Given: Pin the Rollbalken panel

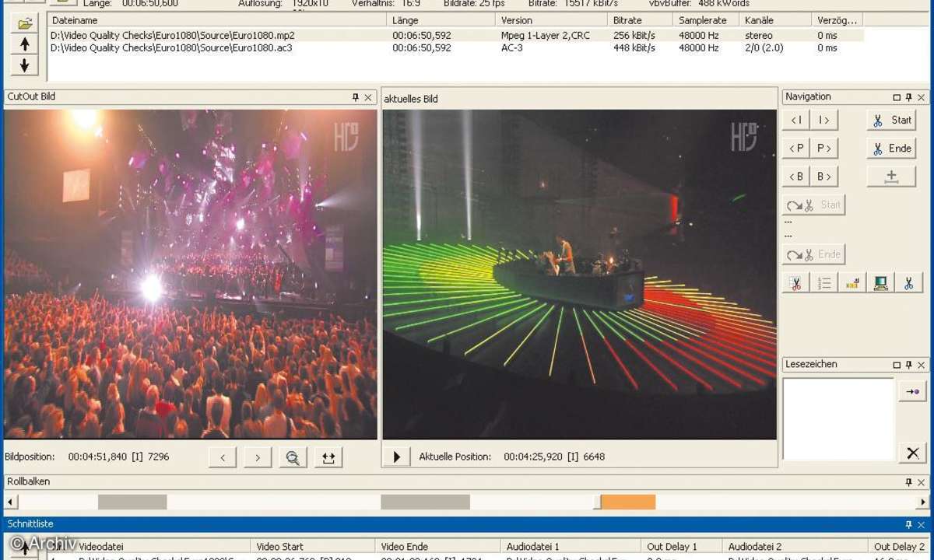Looking at the screenshot, I should point(908,482).
